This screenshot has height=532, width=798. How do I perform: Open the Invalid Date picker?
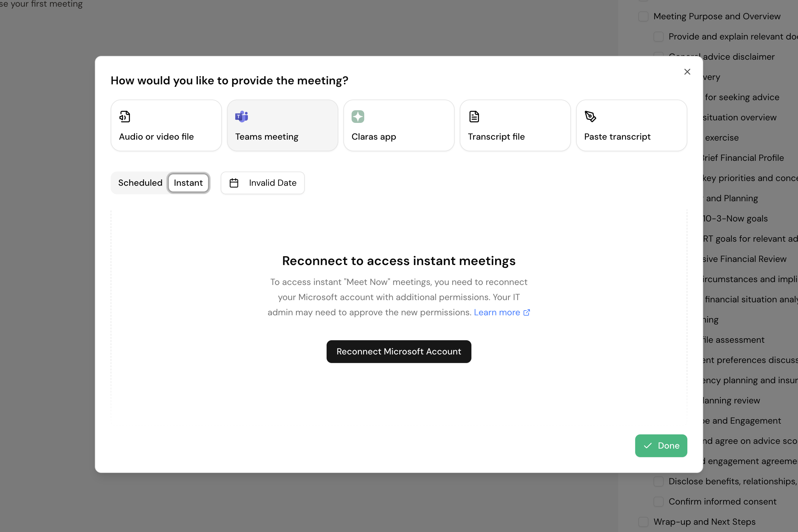tap(262, 183)
